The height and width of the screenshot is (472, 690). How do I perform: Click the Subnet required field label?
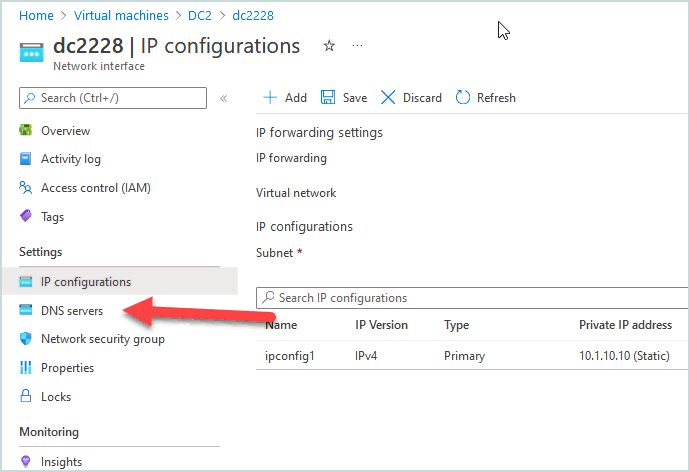tap(279, 252)
